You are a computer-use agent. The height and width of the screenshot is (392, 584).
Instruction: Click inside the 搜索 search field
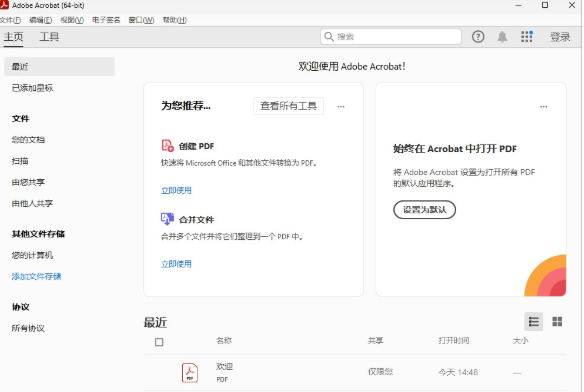coord(391,37)
